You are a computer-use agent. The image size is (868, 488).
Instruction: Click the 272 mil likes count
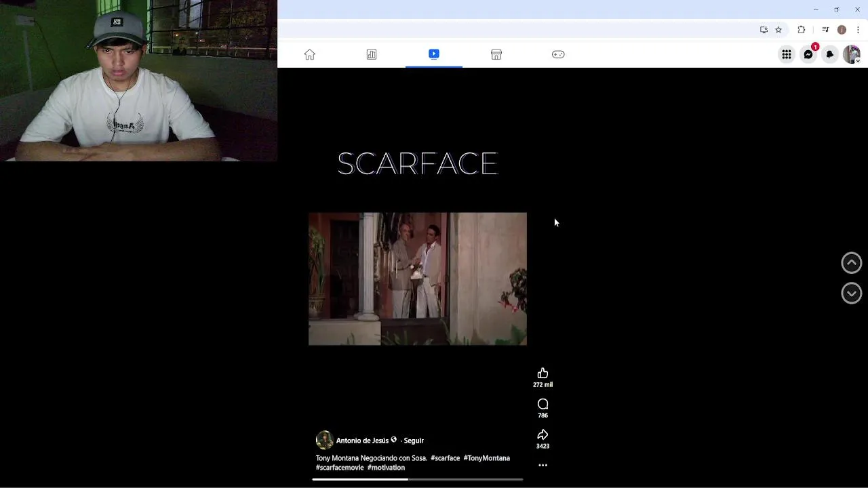(542, 385)
